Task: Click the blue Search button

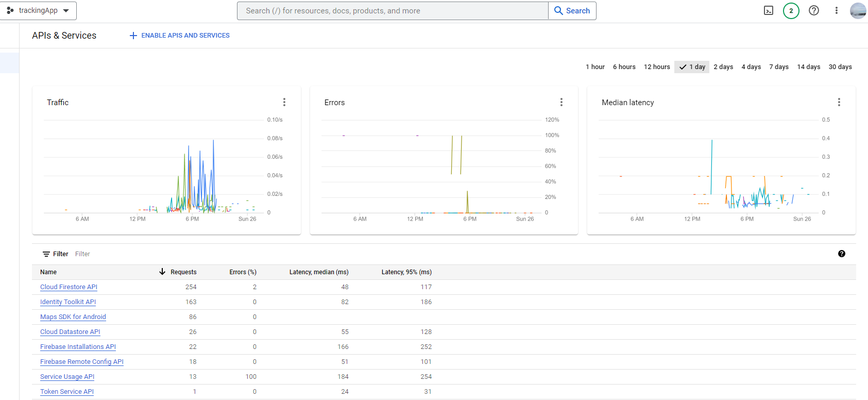Action: pyautogui.click(x=572, y=11)
